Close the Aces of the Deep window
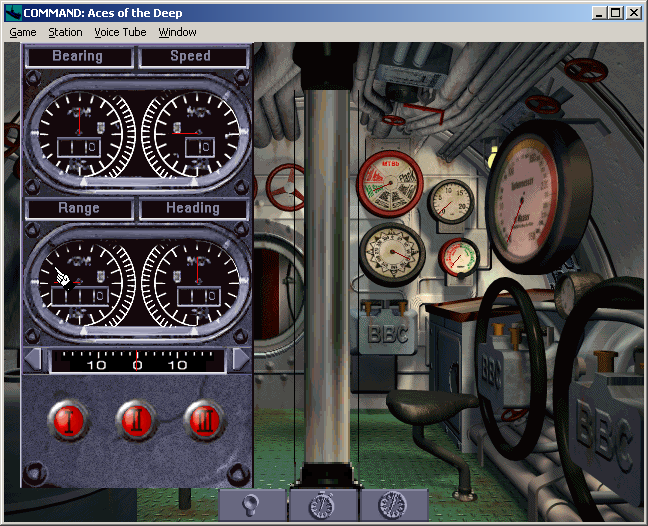Image resolution: width=648 pixels, height=526 pixels. point(634,13)
